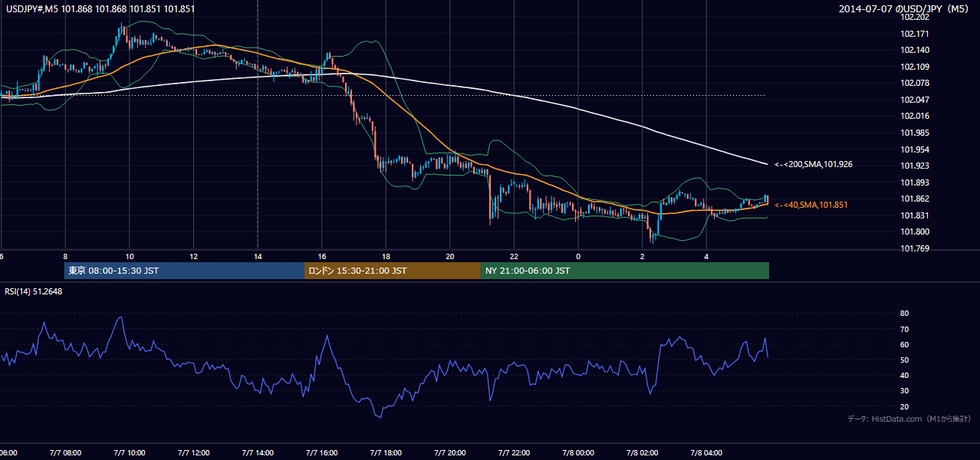Click the 7/7 22:00 date label

click(x=515, y=452)
